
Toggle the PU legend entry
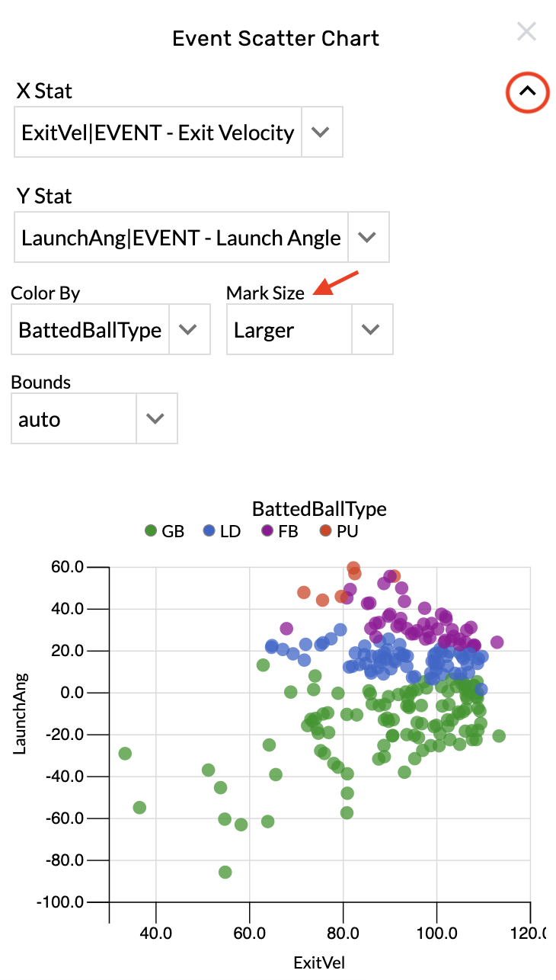point(340,531)
